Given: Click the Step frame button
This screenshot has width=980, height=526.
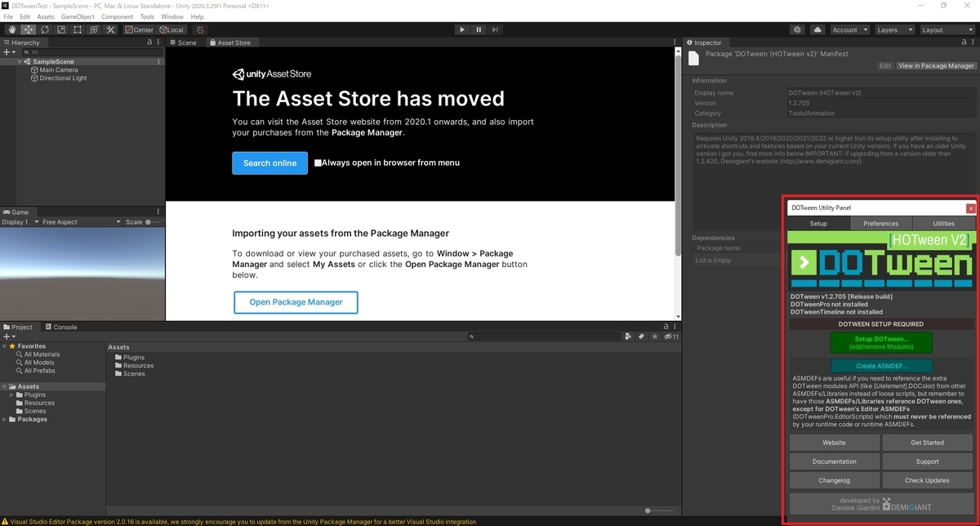Looking at the screenshot, I should click(x=495, y=29).
